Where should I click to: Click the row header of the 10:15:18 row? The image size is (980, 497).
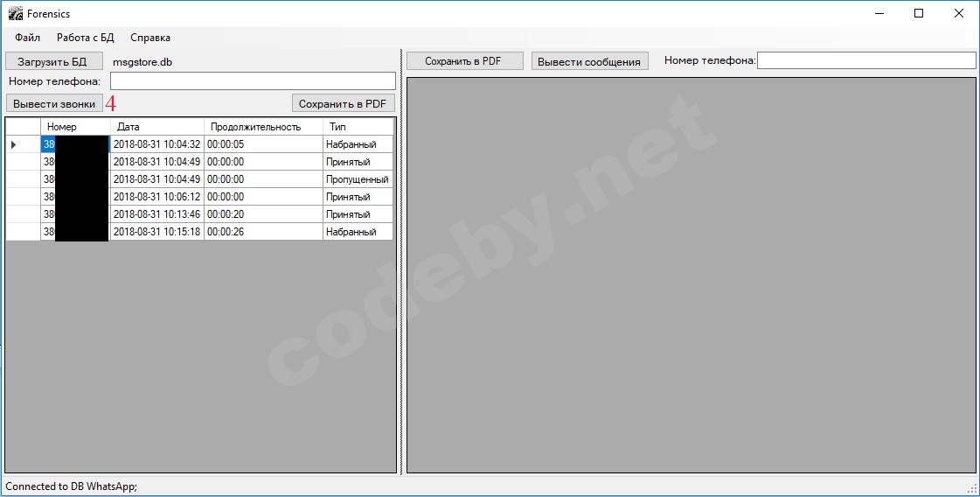coord(23,232)
